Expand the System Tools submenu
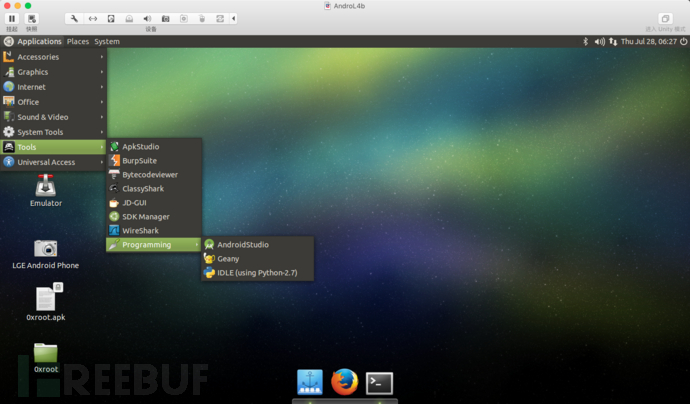This screenshot has height=404, width=690. tap(53, 132)
